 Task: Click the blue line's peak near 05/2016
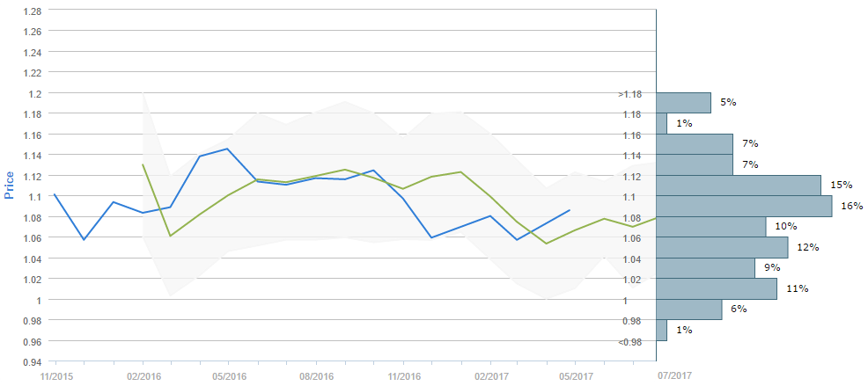(229, 149)
